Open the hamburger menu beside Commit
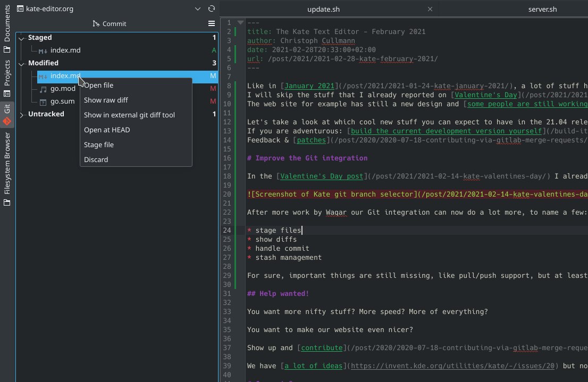Image resolution: width=588 pixels, height=382 pixels. coord(212,23)
